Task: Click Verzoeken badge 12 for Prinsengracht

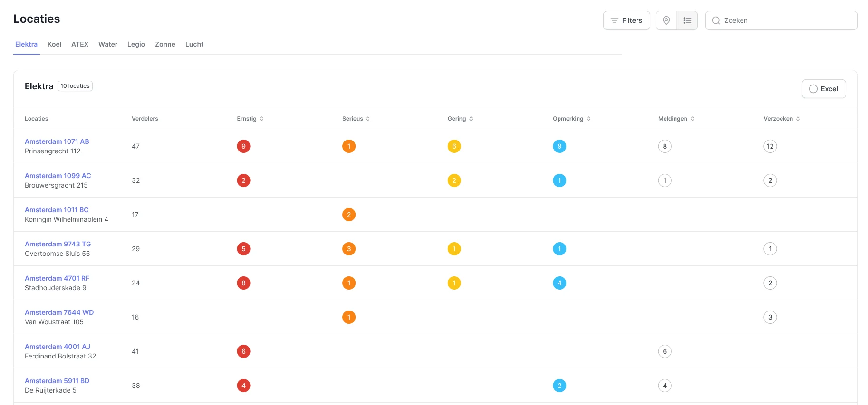Action: click(770, 146)
